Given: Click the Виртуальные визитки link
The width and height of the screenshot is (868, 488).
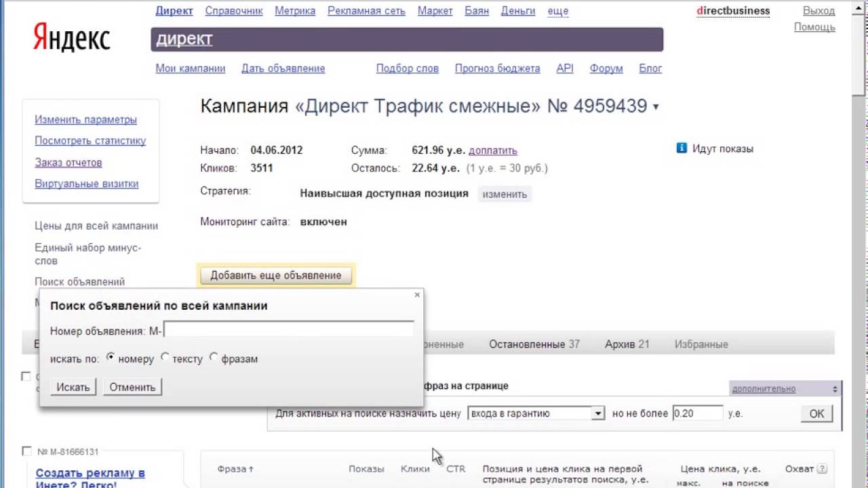Looking at the screenshot, I should pyautogui.click(x=87, y=184).
